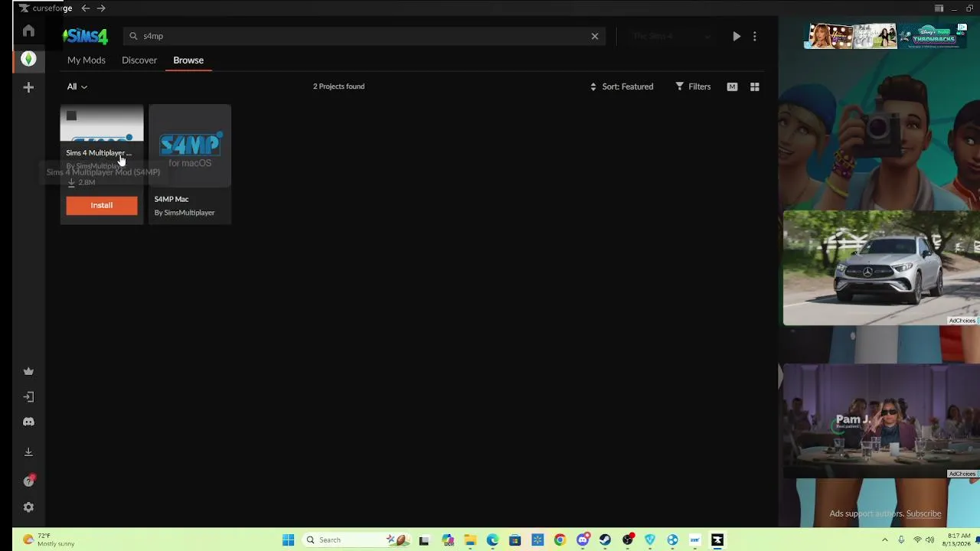
Task: Click The Sims 4 logo
Action: coord(85,36)
